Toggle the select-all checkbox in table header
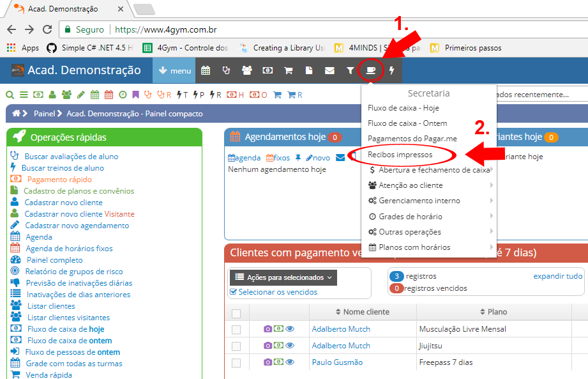Image resolution: width=588 pixels, height=379 pixels. (x=236, y=313)
